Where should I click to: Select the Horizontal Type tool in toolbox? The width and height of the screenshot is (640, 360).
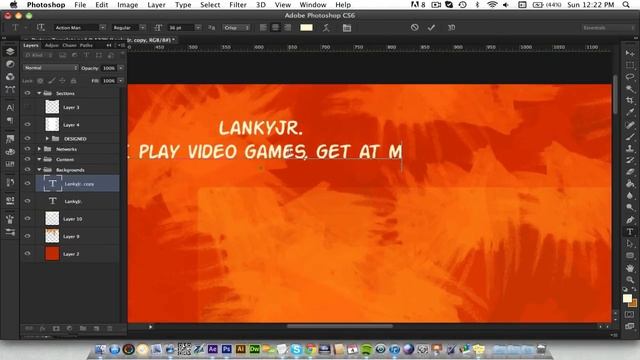point(630,232)
